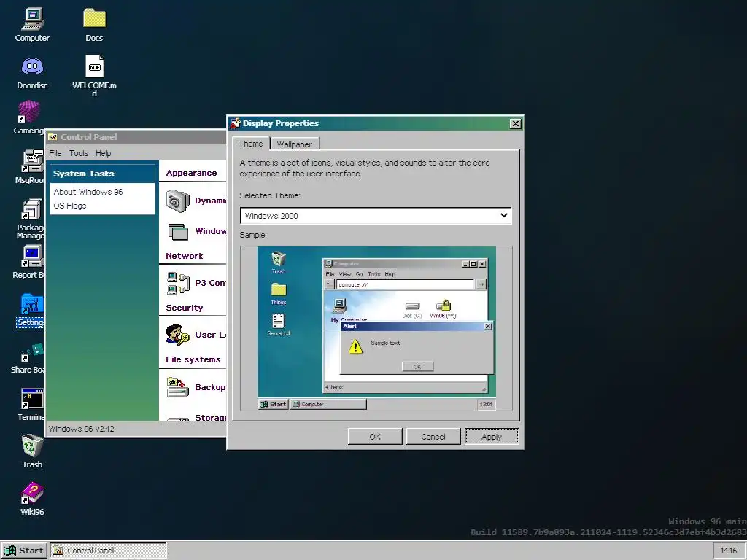
Task: Click the Security section header
Action: point(185,308)
